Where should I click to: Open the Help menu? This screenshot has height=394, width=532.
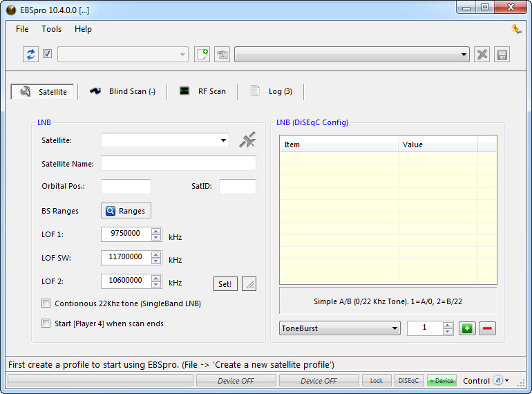pyautogui.click(x=83, y=29)
